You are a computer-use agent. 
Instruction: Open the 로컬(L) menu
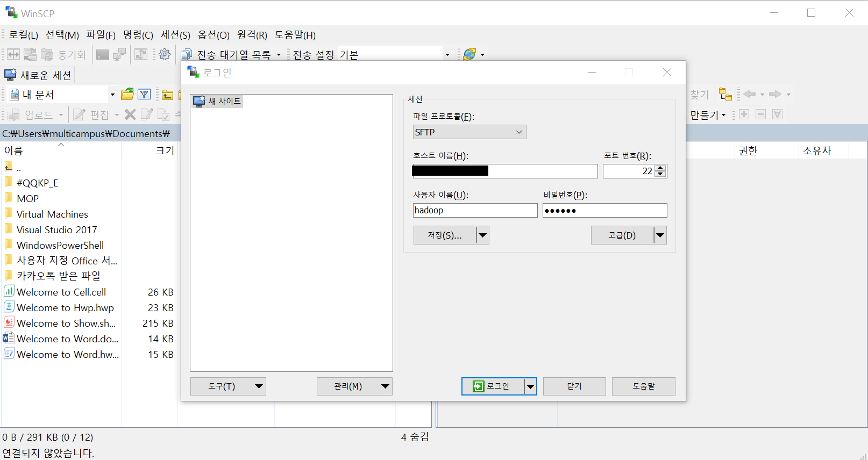[23, 35]
